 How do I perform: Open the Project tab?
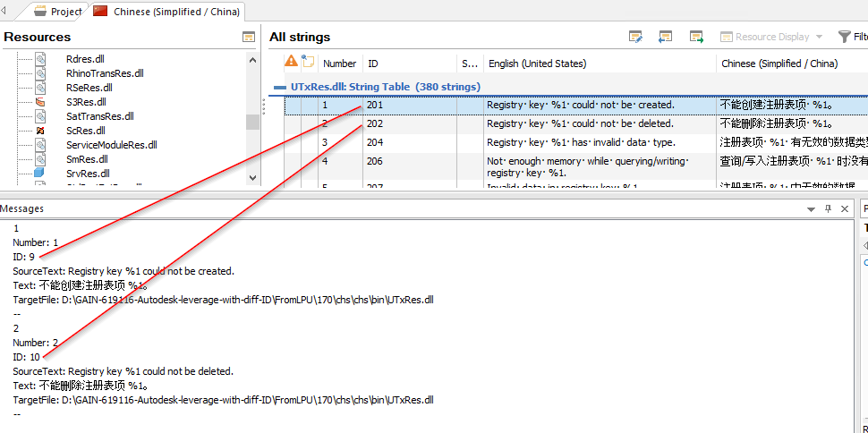tap(57, 12)
